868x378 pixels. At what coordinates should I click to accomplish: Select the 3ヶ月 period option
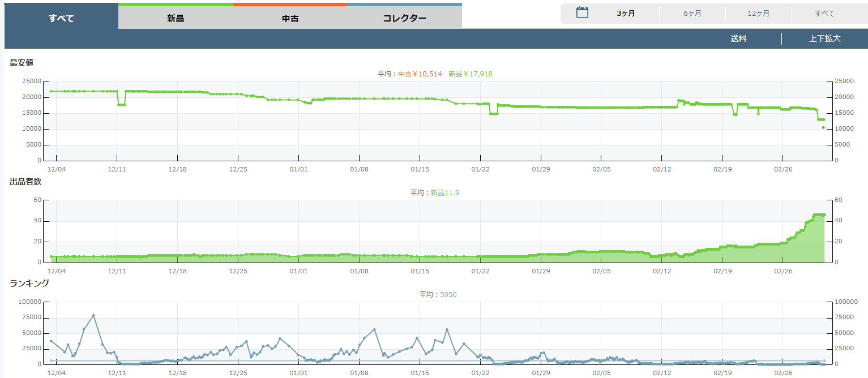(626, 14)
